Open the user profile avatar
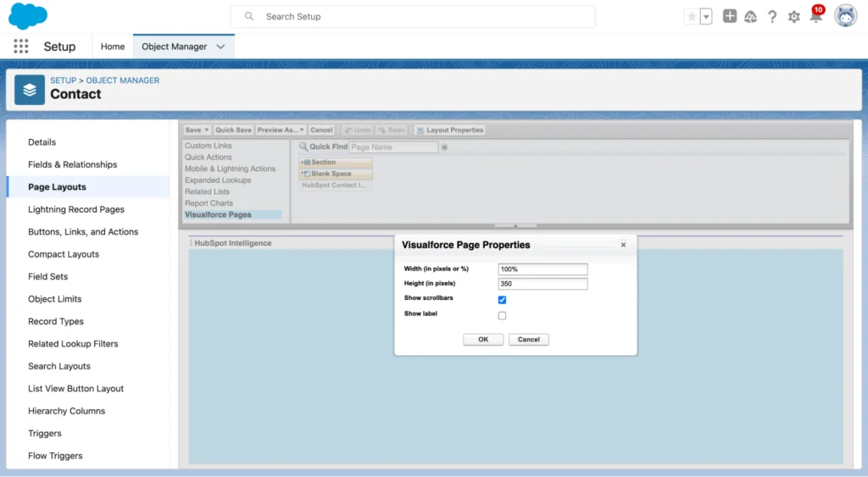Viewport: 868px width, 477px height. 845,16
